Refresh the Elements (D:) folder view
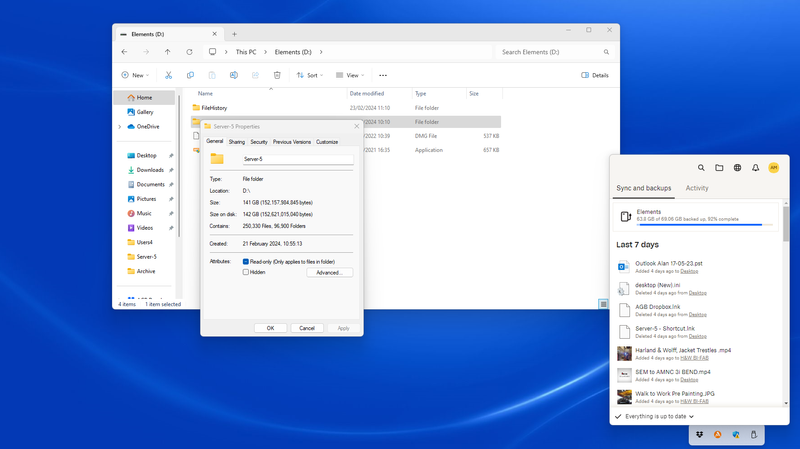 point(189,52)
